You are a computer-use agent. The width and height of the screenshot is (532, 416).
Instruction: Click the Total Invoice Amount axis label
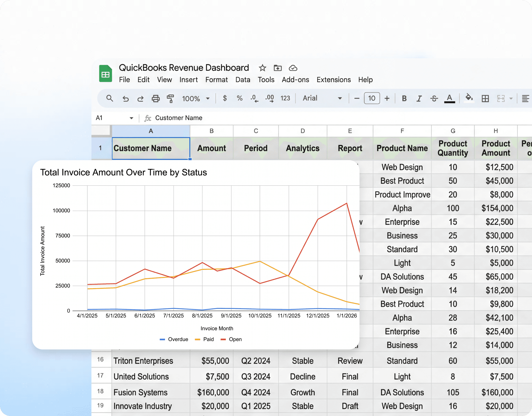click(x=42, y=251)
